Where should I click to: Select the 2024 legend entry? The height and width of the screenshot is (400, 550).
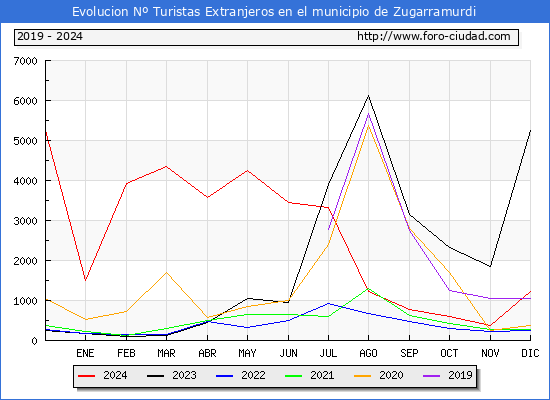(x=102, y=375)
